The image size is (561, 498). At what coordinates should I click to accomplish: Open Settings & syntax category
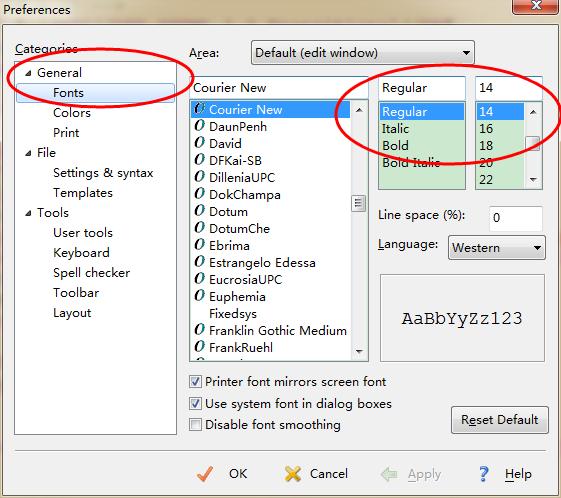103,173
